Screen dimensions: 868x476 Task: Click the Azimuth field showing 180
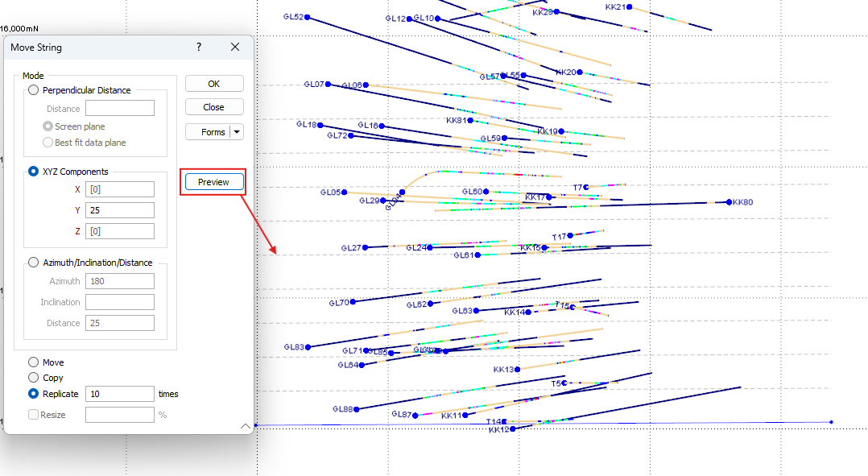[x=119, y=280]
